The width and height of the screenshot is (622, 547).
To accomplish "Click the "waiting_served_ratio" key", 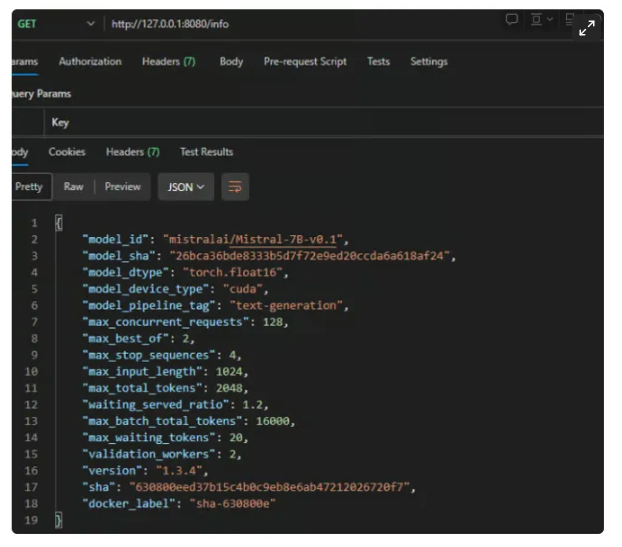I will (x=156, y=405).
